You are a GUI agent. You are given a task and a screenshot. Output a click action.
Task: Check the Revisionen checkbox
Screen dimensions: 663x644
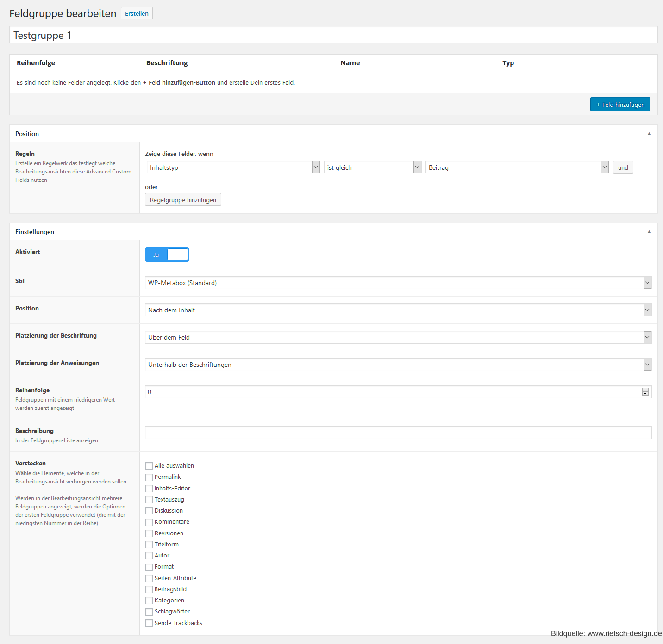click(149, 533)
